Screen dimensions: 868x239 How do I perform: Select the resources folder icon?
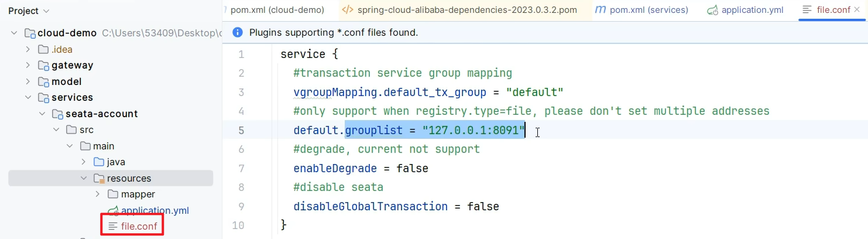[99, 178]
